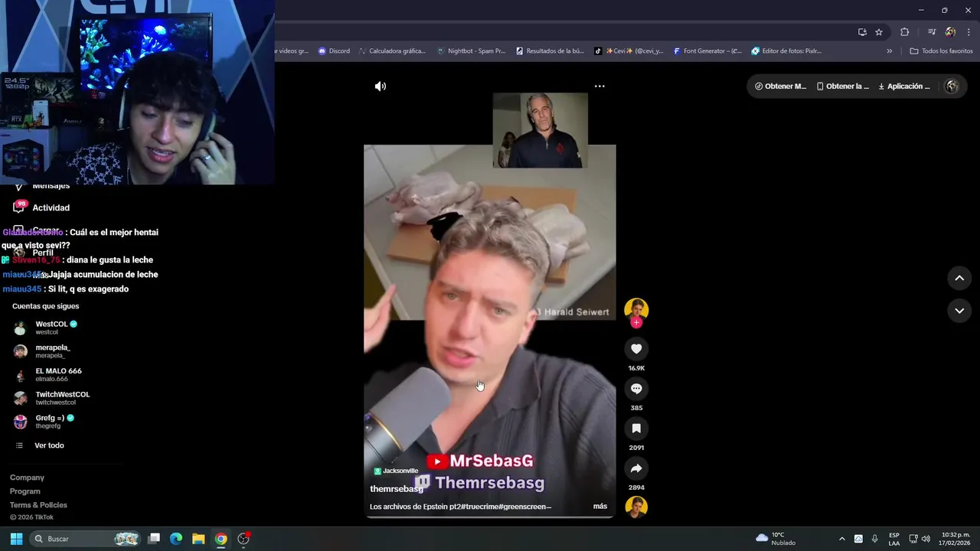Click the Terms & Policies footer link

(38, 505)
